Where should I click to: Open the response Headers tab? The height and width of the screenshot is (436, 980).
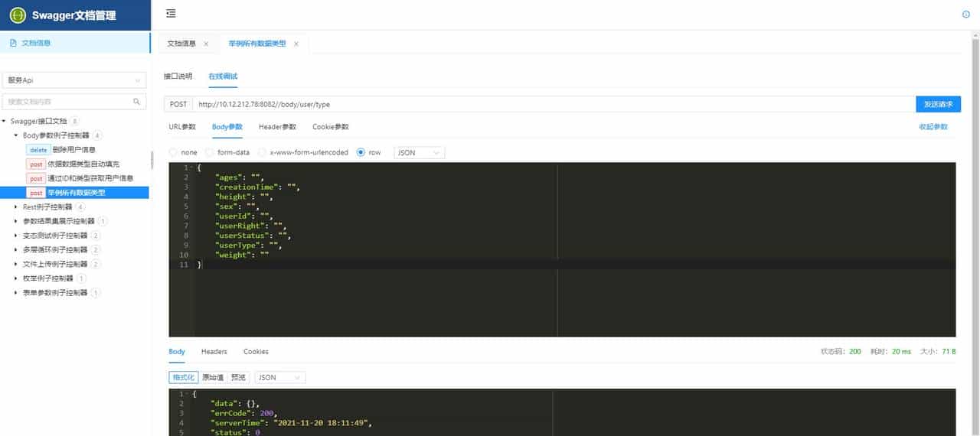(x=214, y=352)
